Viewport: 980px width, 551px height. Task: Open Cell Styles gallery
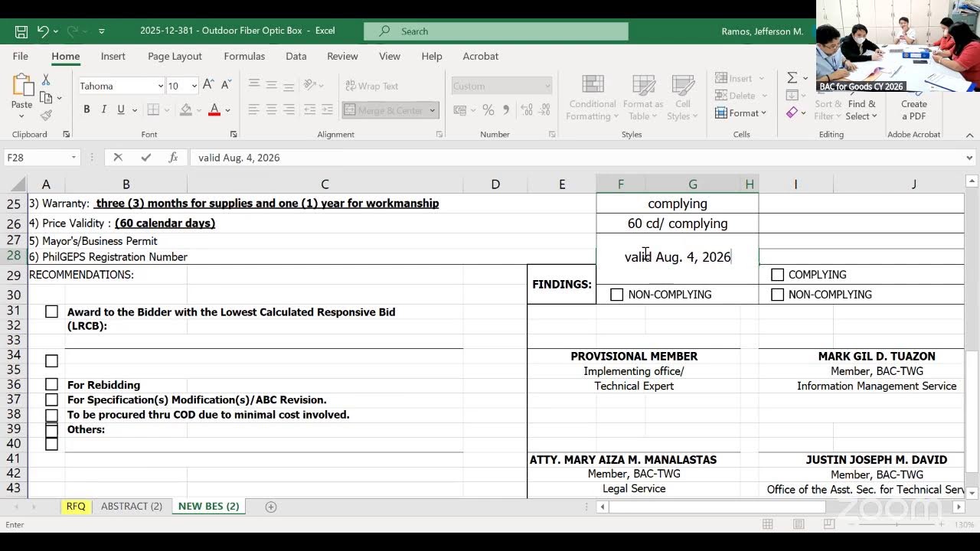(x=682, y=98)
